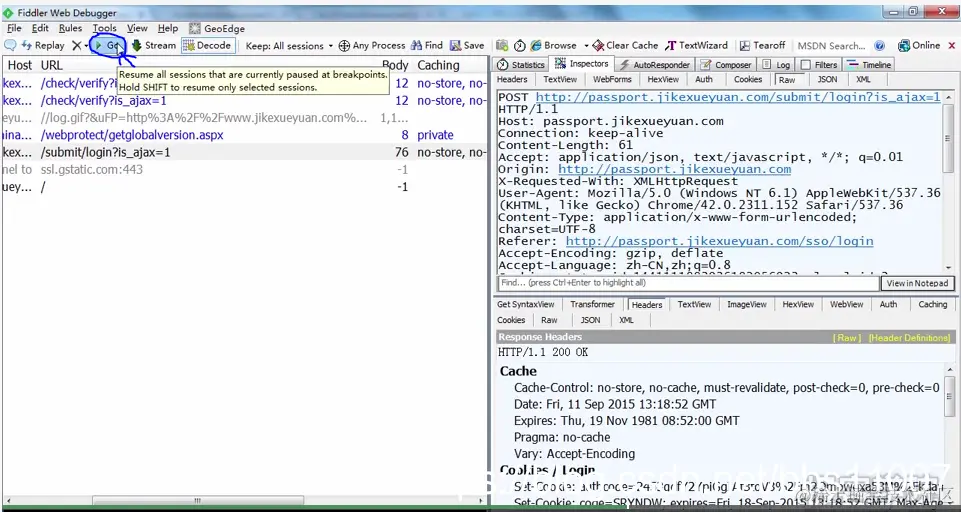
Task: Open the Edit menu
Action: pos(40,28)
